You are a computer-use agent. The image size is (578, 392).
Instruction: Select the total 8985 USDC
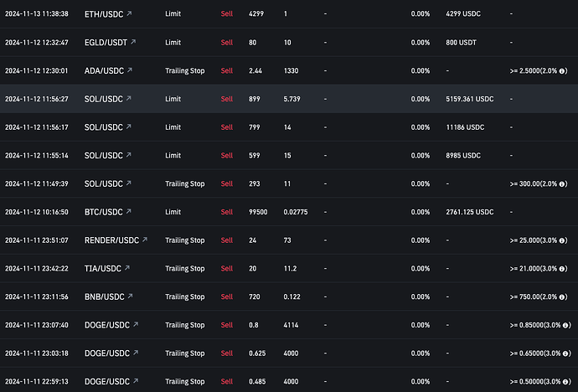pos(463,156)
